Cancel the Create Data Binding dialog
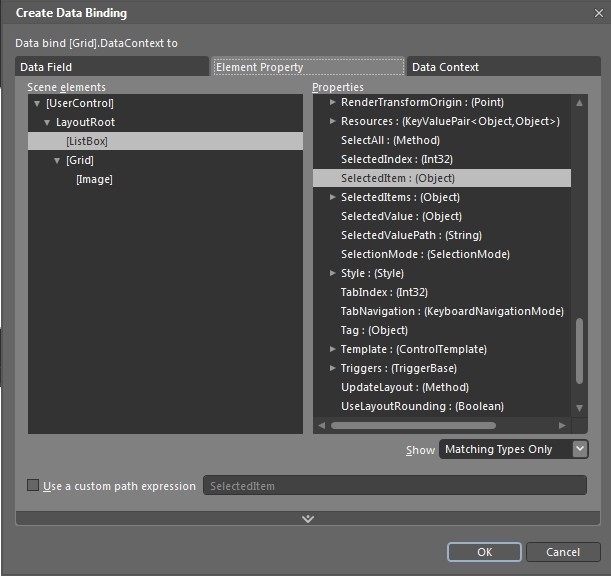Screen dimensions: 611x576 click(563, 552)
